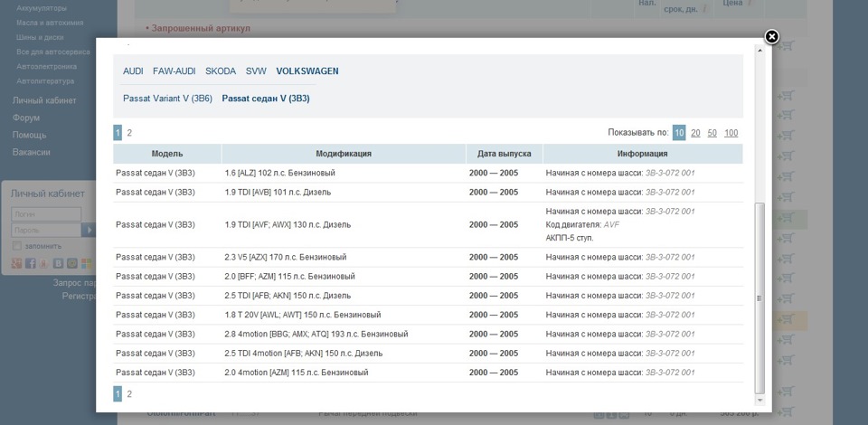Select the 2.0 4motion [AZM] 115 л.с. row
This screenshot has height=425, width=868.
[428, 373]
